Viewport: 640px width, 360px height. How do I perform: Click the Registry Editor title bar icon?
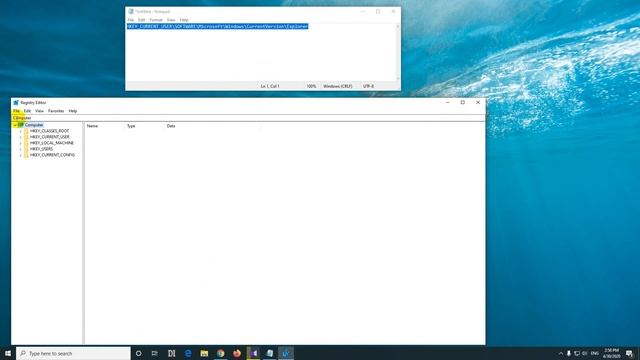point(16,102)
